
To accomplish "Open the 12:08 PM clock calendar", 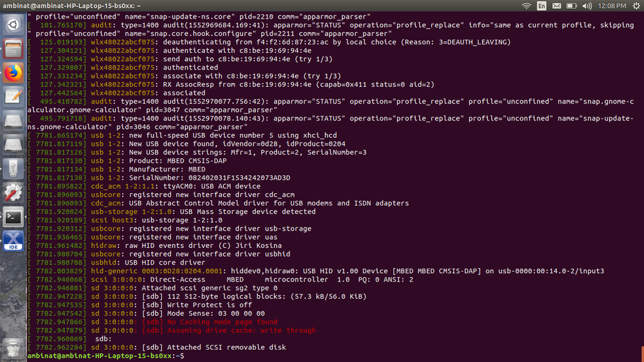I will [x=612, y=6].
